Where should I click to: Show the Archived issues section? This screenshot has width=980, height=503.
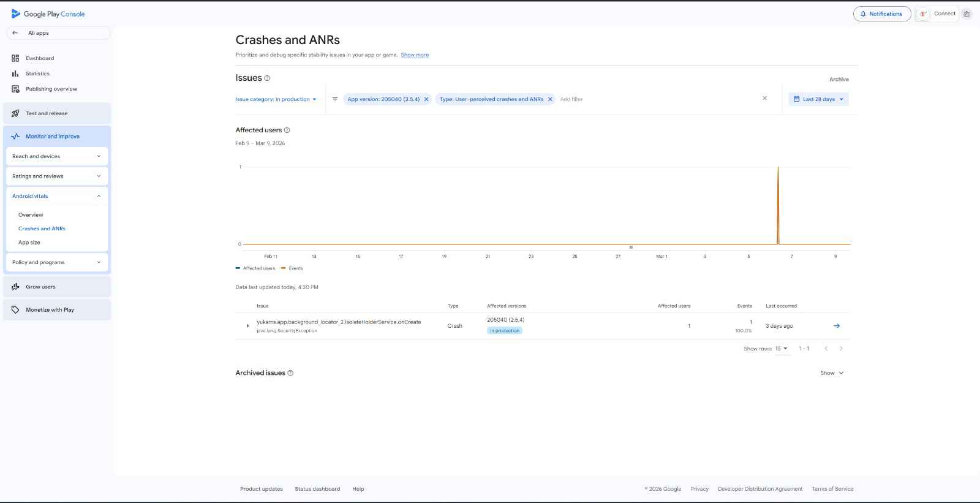click(x=832, y=373)
